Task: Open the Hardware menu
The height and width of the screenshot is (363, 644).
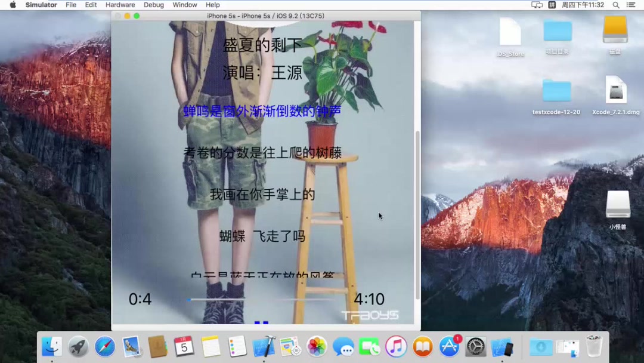Action: coord(120,5)
